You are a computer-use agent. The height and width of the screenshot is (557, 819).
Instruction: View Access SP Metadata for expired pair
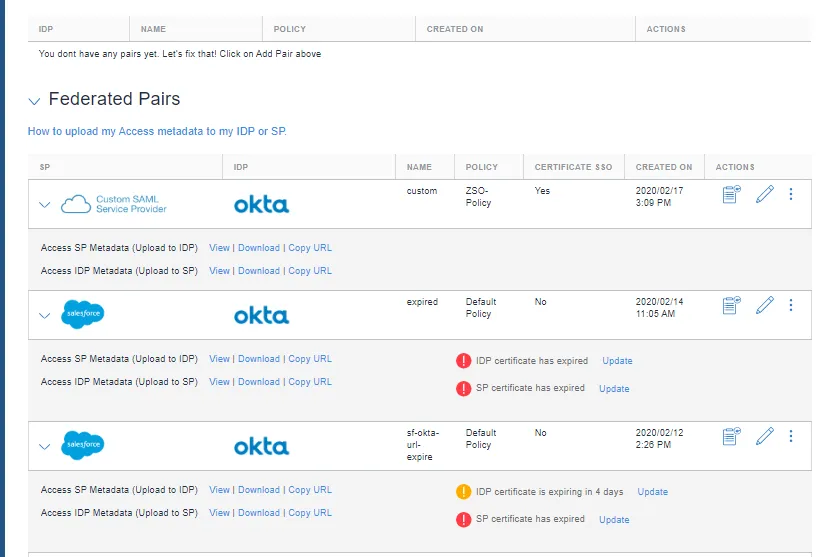pyautogui.click(x=219, y=359)
